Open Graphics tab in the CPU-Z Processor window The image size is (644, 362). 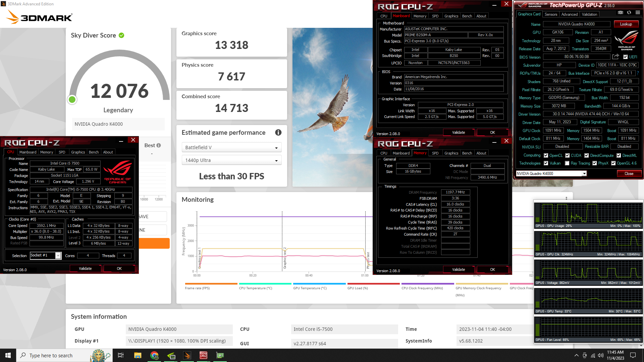(x=78, y=152)
